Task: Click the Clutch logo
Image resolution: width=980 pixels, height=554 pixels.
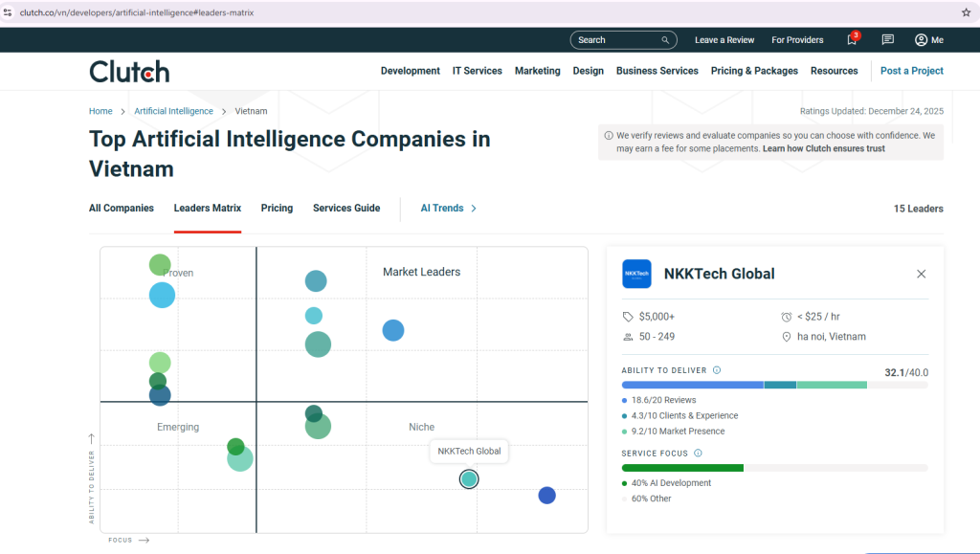Action: [129, 71]
